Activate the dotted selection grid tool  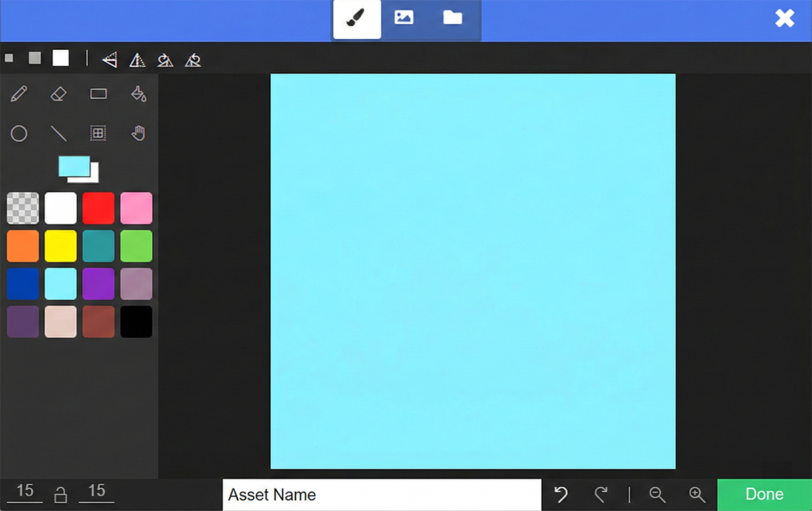(98, 134)
